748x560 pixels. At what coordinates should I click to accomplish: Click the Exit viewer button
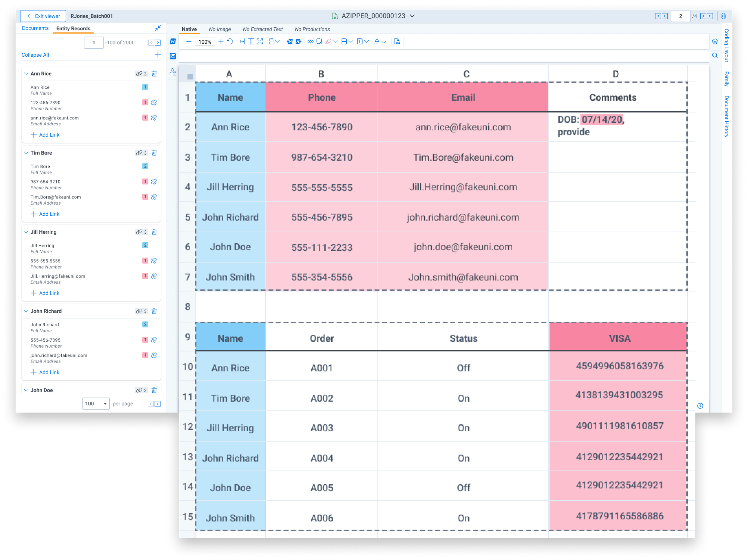(x=43, y=16)
